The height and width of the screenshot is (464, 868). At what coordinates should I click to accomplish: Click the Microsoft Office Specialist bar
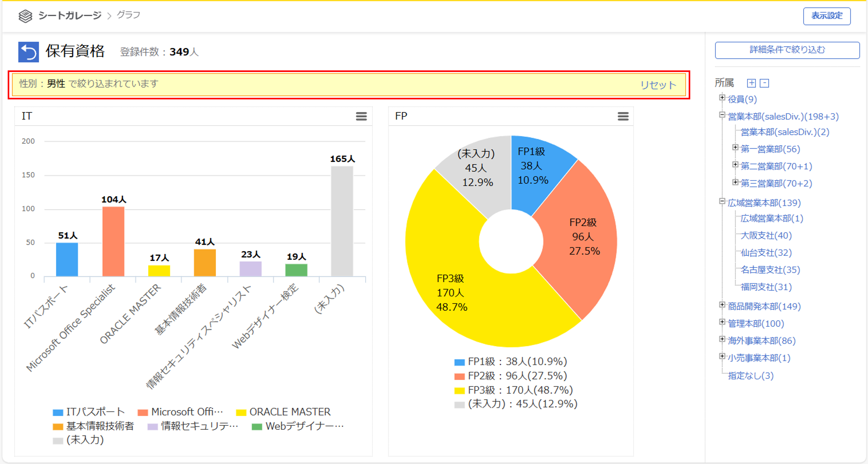click(113, 241)
